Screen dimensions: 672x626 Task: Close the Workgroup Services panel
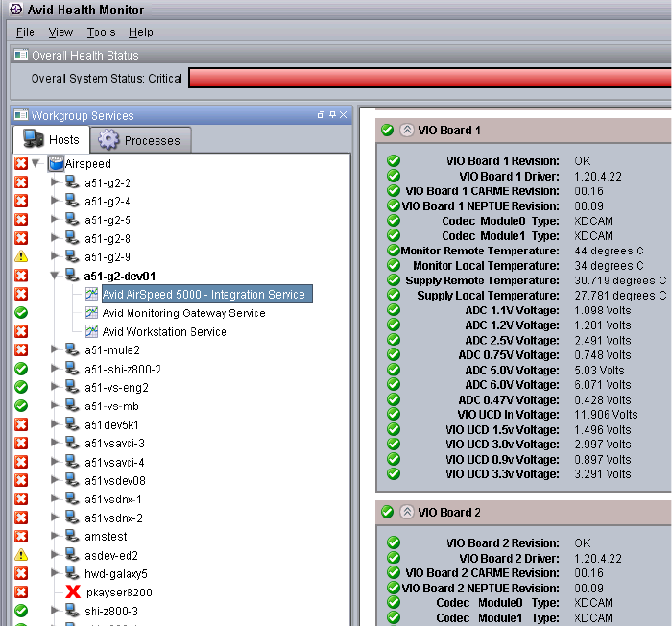[x=344, y=115]
